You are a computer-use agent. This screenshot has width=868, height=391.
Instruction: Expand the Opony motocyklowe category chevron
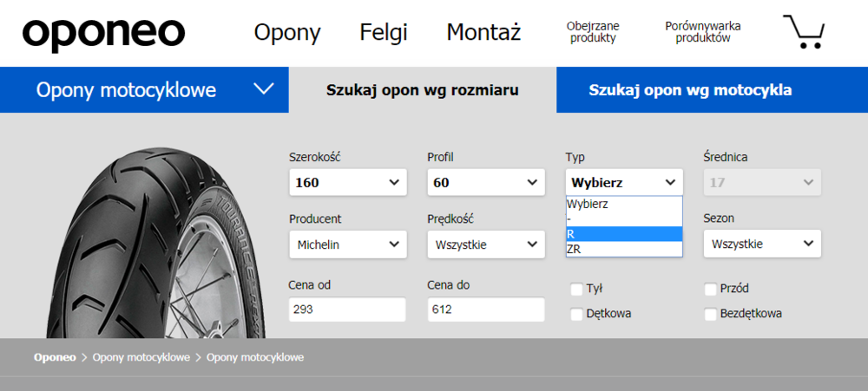(x=263, y=88)
